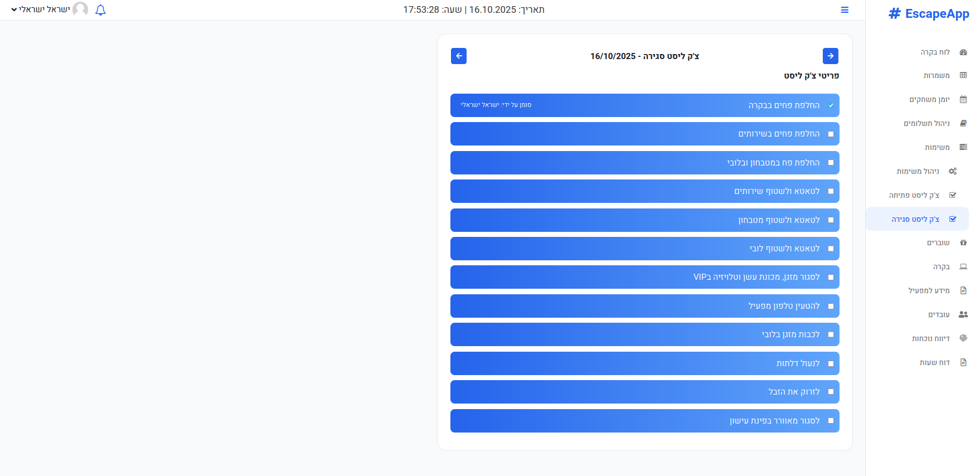Click the לוח בקרה dashboard icon

click(x=963, y=52)
